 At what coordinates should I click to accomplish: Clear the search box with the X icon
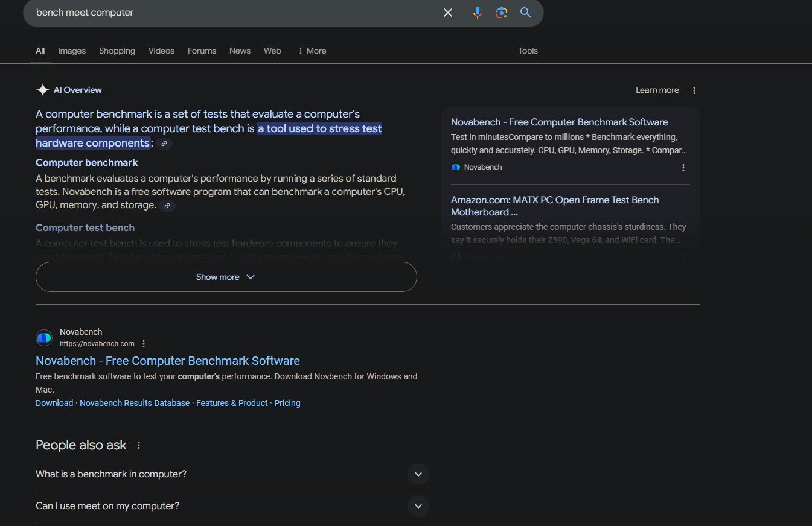point(448,13)
